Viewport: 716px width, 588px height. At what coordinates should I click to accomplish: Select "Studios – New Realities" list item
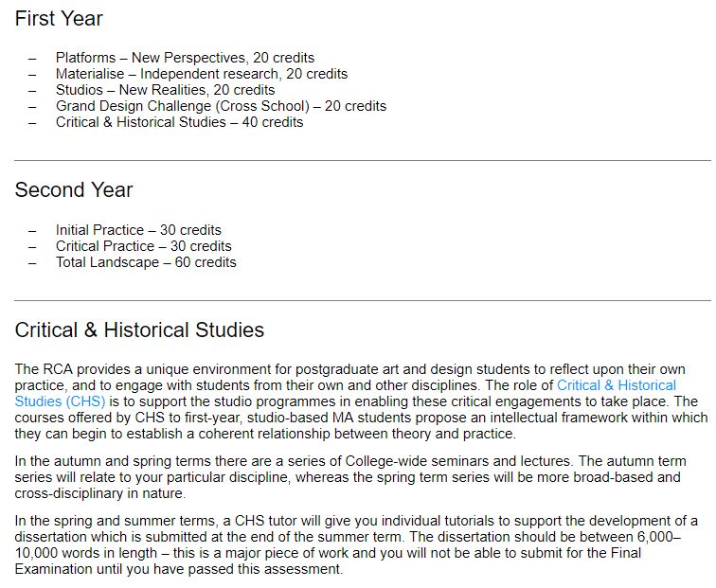click(165, 90)
